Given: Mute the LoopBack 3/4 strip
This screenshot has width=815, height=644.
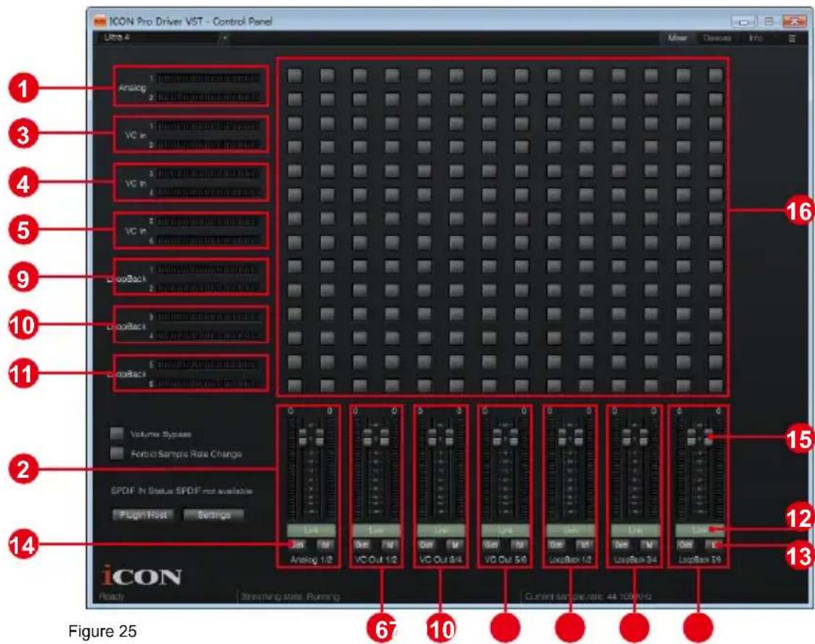Looking at the screenshot, I should 649,544.
